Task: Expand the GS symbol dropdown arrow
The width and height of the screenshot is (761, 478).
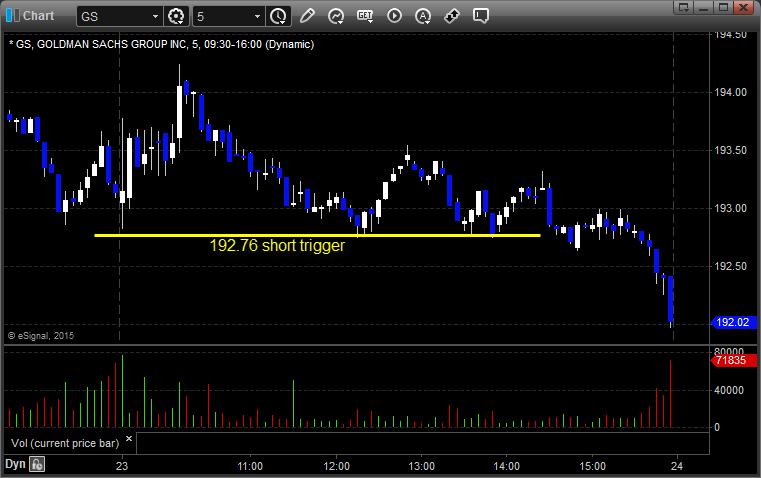Action: click(155, 16)
